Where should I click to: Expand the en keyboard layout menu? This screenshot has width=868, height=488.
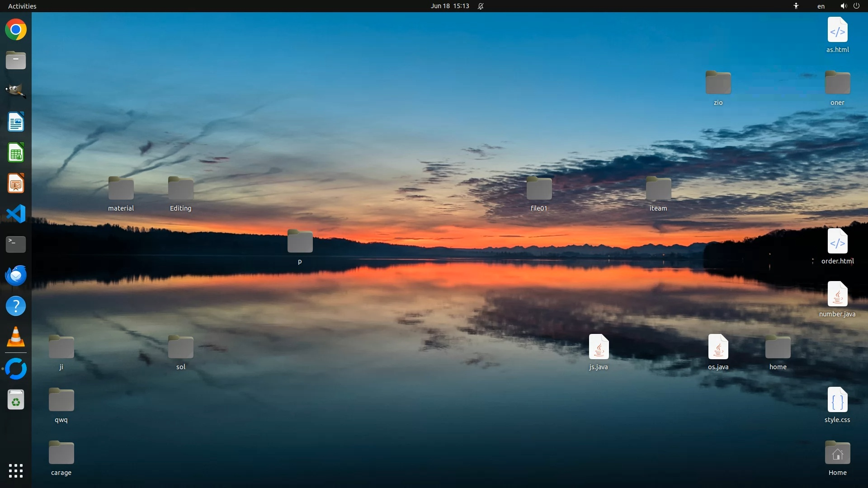click(x=821, y=6)
